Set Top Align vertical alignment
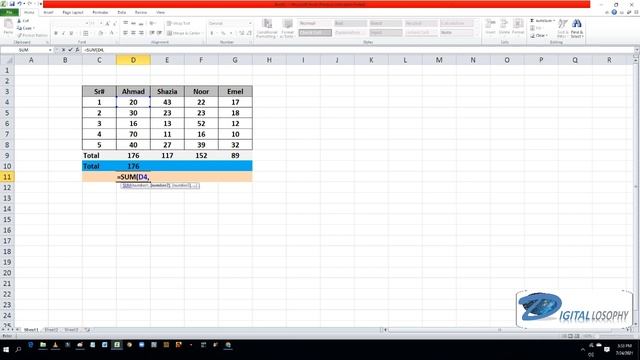 click(x=125, y=23)
